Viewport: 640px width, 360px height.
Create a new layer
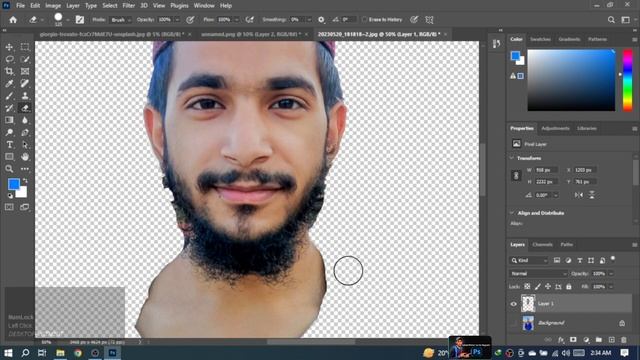(611, 340)
